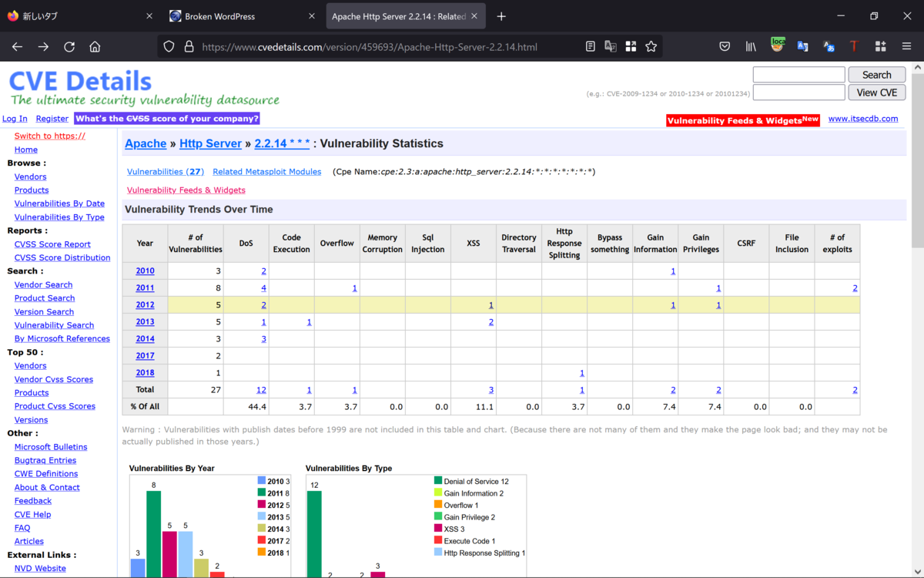The image size is (924, 578).
Task: Open a new tab with plus button
Action: pyautogui.click(x=501, y=16)
